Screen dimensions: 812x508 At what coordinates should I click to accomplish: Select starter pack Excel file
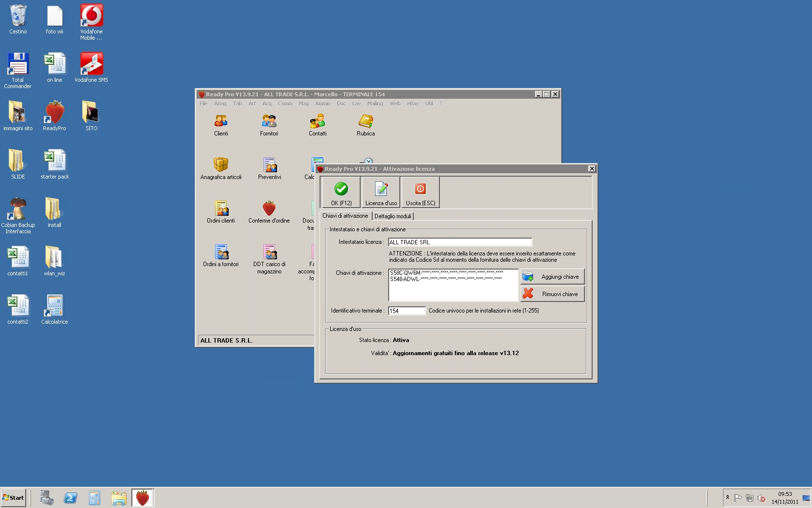coord(55,165)
